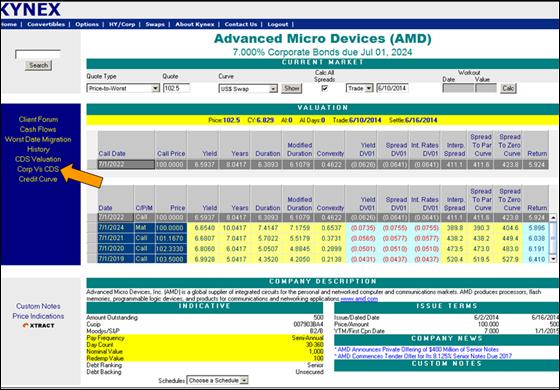Click the Show curve button
The image size is (560, 390).
[291, 88]
